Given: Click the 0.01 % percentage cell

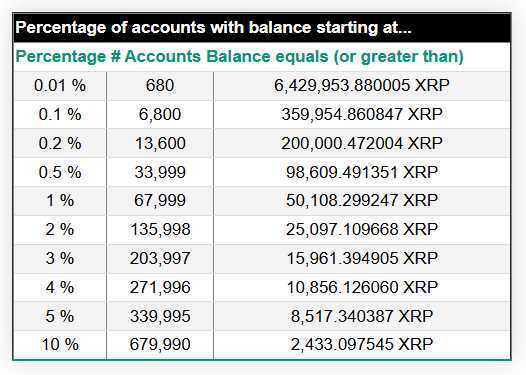Looking at the screenshot, I should [60, 86].
